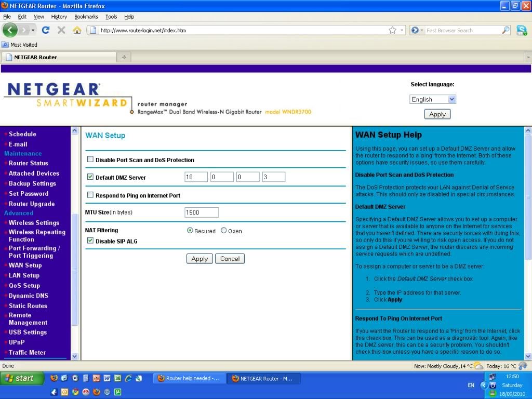Open the list all tabs dropdown
The height and width of the screenshot is (399, 532).
coord(528,57)
